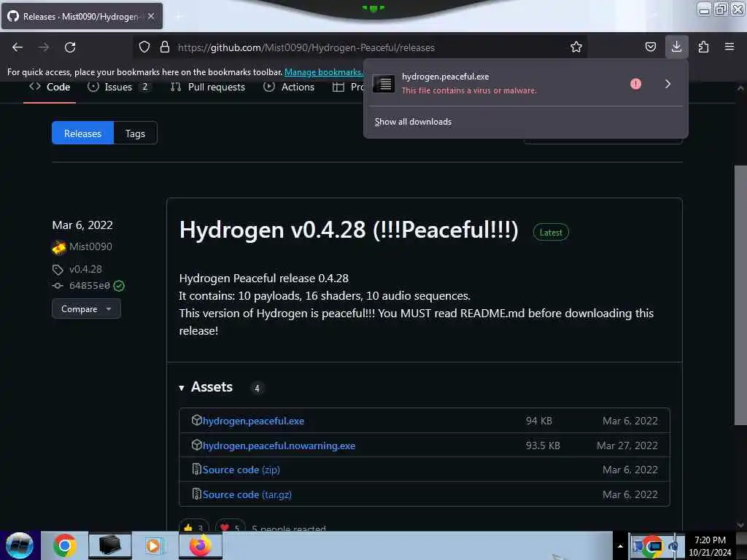Screen dimensions: 747x560
Task: Open the extensions puzzle icon
Action: click(x=703, y=47)
